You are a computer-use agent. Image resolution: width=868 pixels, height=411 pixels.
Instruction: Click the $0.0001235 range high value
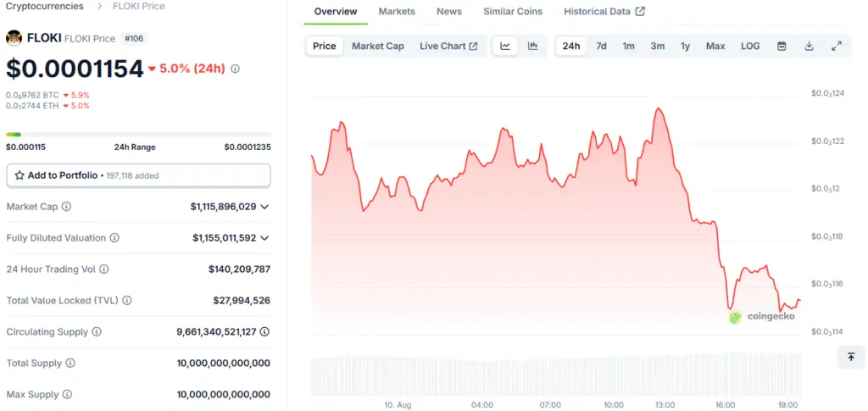[248, 147]
